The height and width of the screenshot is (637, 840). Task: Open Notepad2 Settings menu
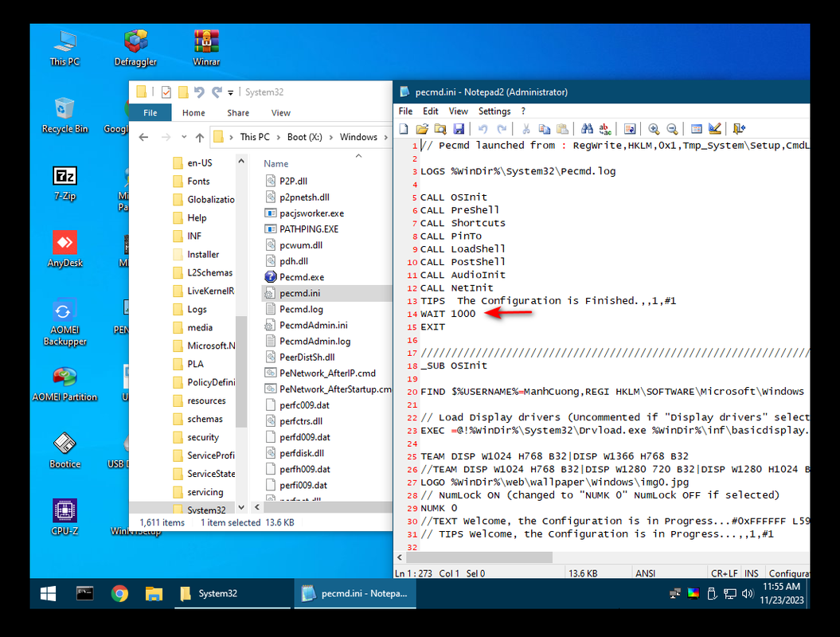494,111
